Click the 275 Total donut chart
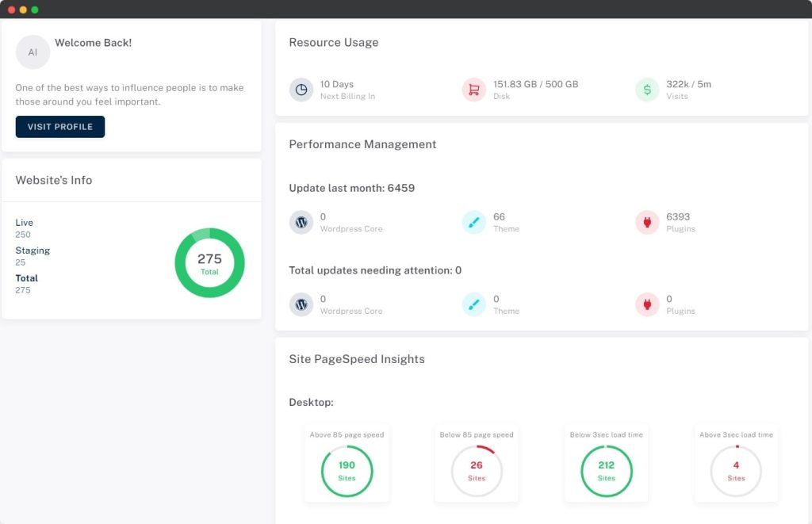Screen dimensions: 812x524 (x=209, y=263)
